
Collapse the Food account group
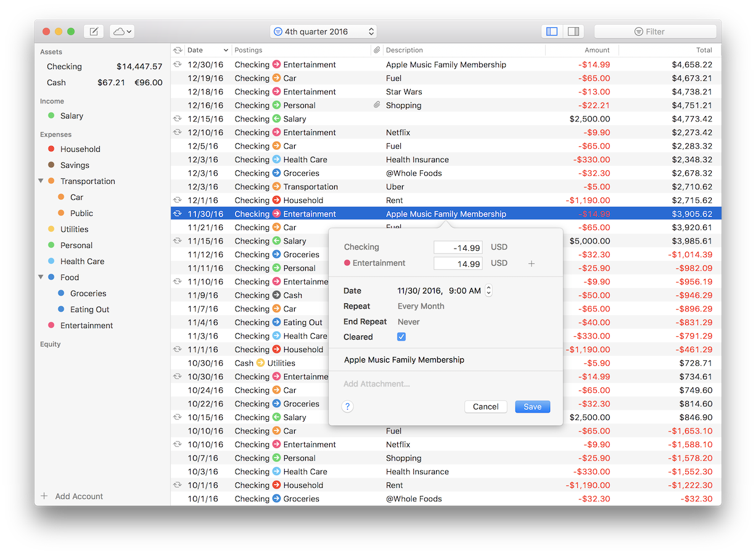pos(41,277)
